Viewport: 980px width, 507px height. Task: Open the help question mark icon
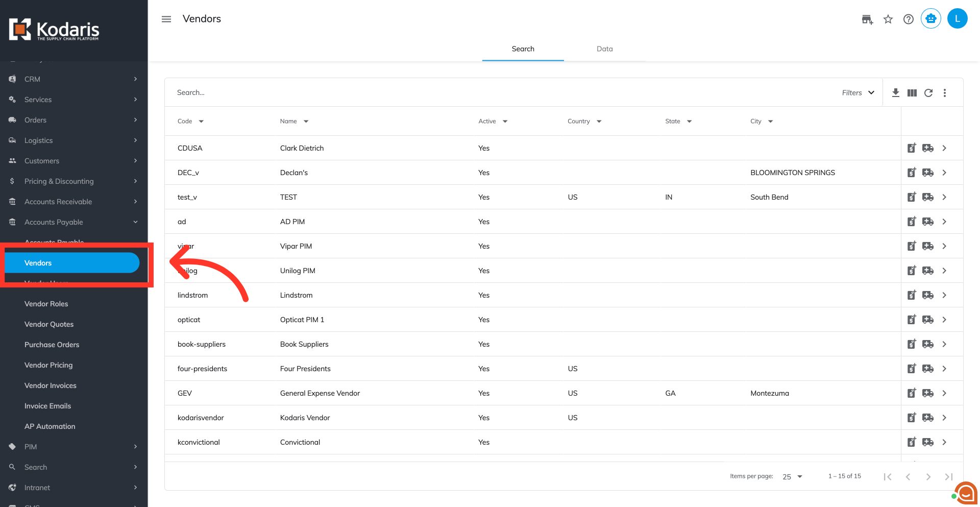click(x=909, y=19)
